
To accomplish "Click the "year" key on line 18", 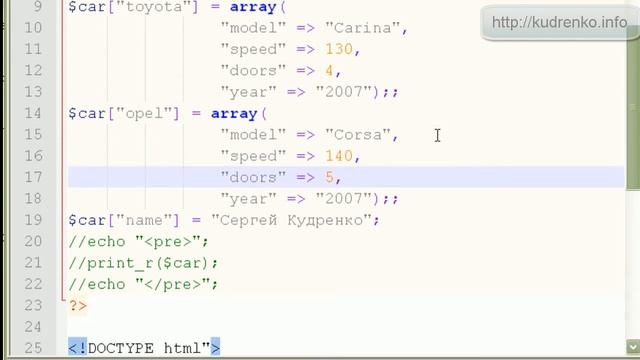I will click(249, 198).
